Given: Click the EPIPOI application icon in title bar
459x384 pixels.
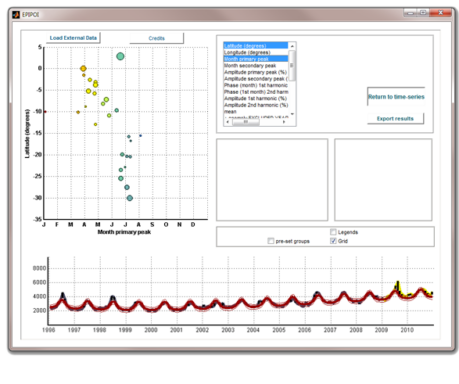Looking at the screenshot, I should pyautogui.click(x=16, y=14).
